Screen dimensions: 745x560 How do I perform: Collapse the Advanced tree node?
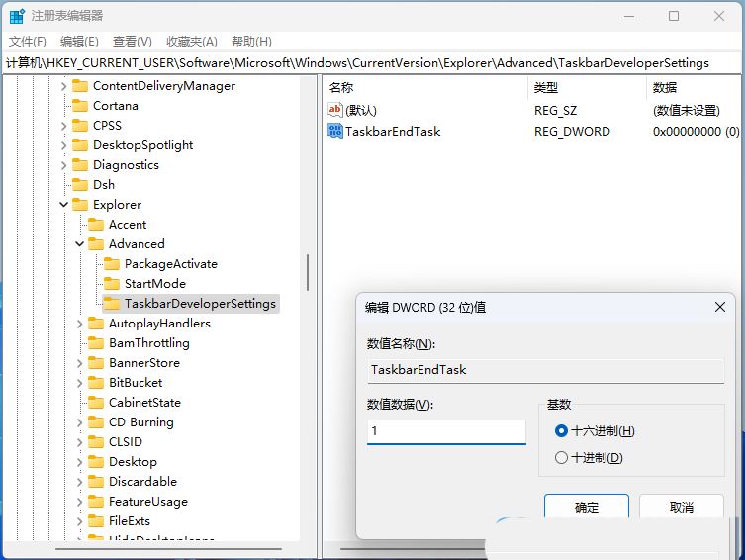click(x=80, y=244)
